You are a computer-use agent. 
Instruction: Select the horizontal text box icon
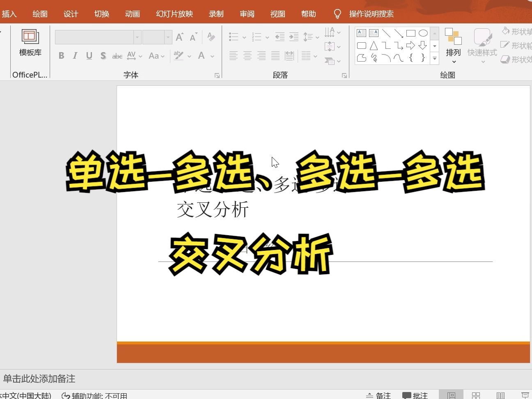361,33
